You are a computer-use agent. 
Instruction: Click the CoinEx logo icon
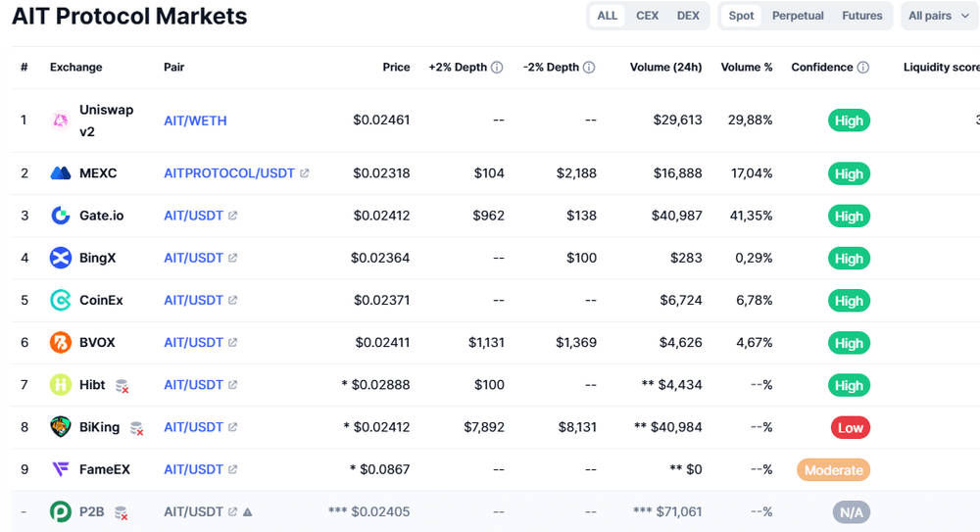click(61, 300)
